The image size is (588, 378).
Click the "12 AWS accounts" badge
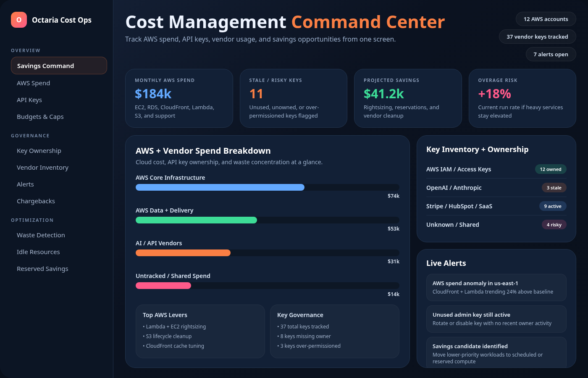coord(546,19)
